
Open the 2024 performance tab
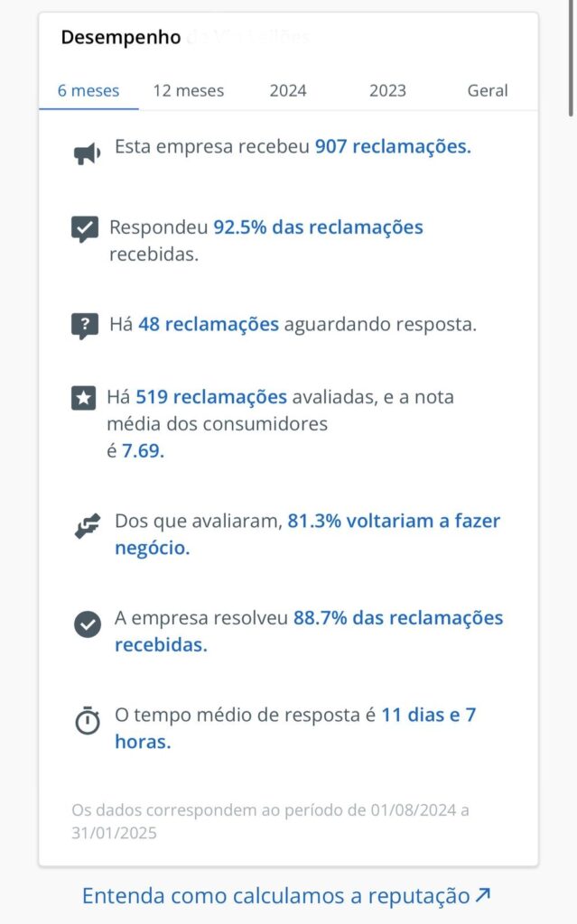[x=288, y=90]
